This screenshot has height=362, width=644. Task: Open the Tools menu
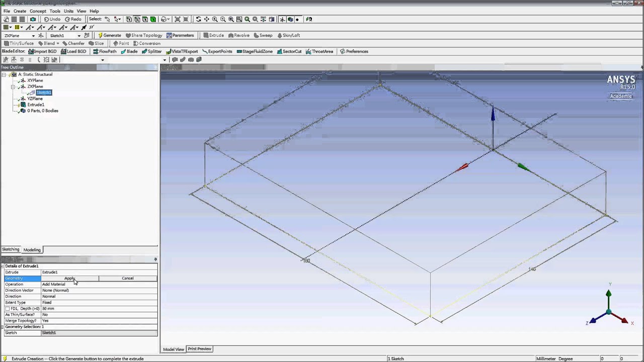[x=55, y=11]
